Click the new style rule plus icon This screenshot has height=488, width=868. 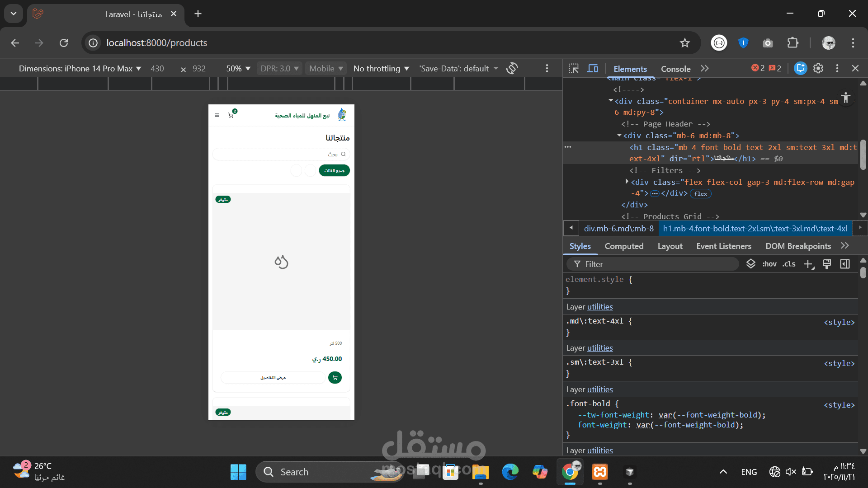[808, 264]
